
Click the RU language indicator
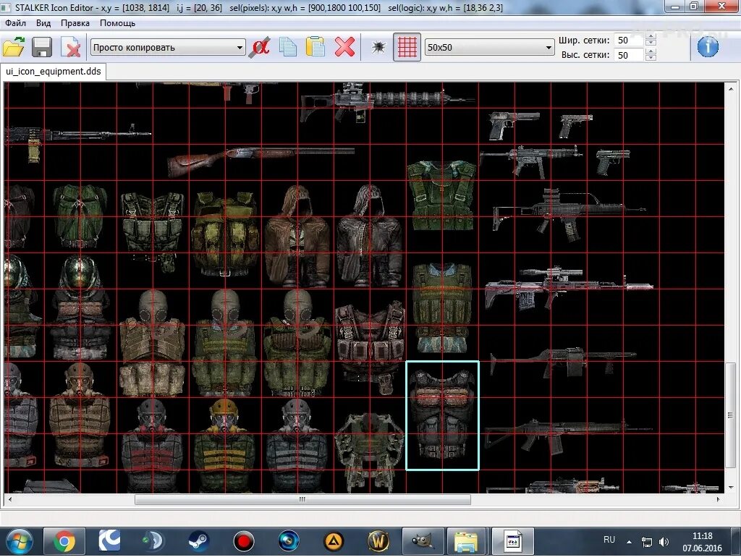point(609,540)
